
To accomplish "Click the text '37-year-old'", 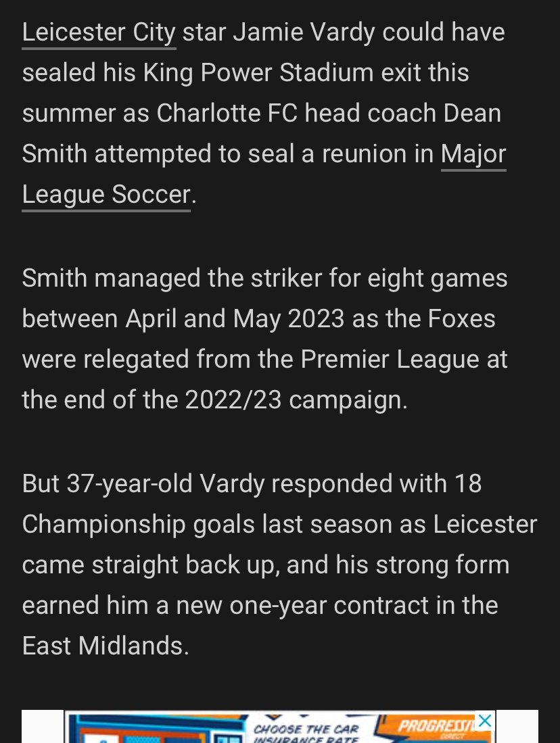I will (x=129, y=484).
